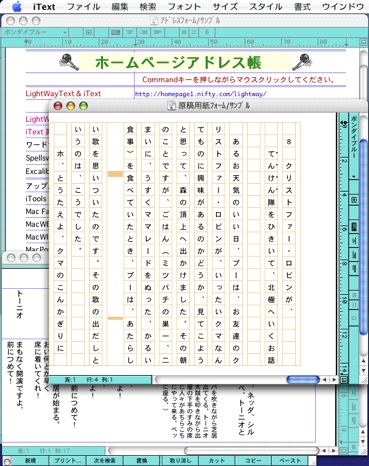369x466 pixels.
Task: Click the LightWayText & iText entry
Action: click(x=63, y=94)
